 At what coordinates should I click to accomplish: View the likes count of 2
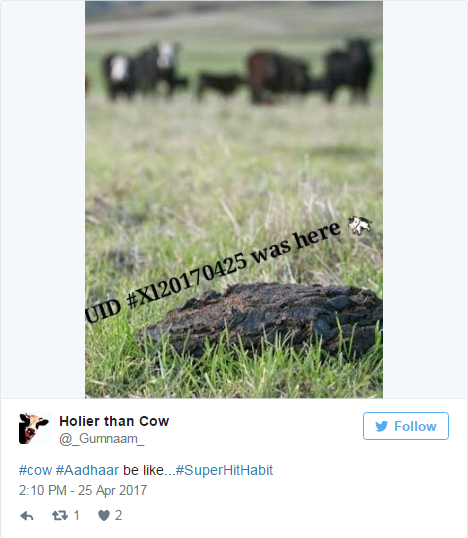click(x=118, y=515)
